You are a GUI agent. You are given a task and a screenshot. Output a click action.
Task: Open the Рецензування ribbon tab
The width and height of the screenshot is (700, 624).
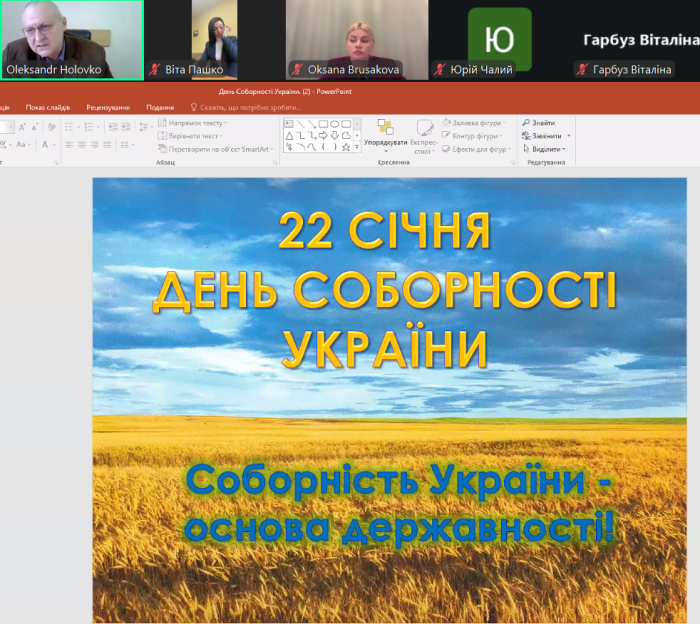point(104,107)
